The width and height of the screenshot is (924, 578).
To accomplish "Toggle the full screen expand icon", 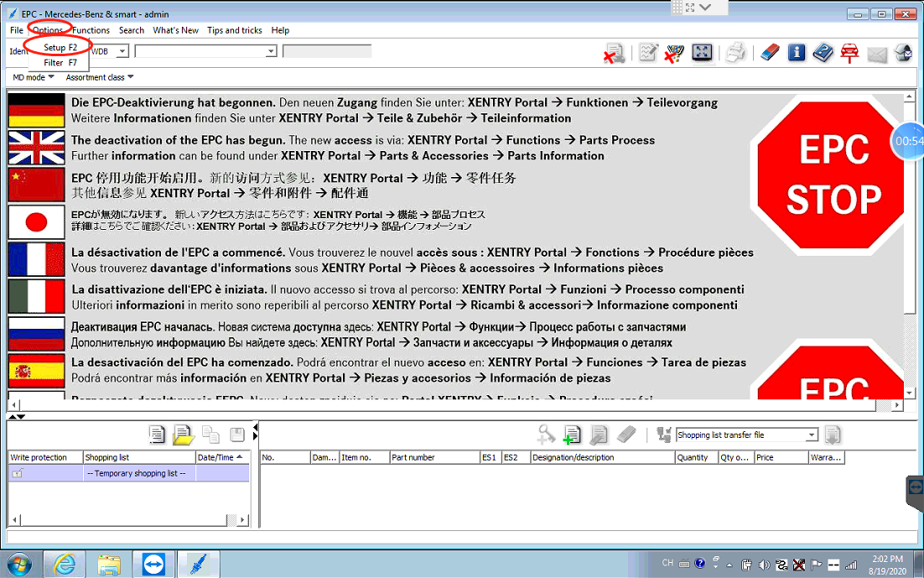I will tap(702, 53).
